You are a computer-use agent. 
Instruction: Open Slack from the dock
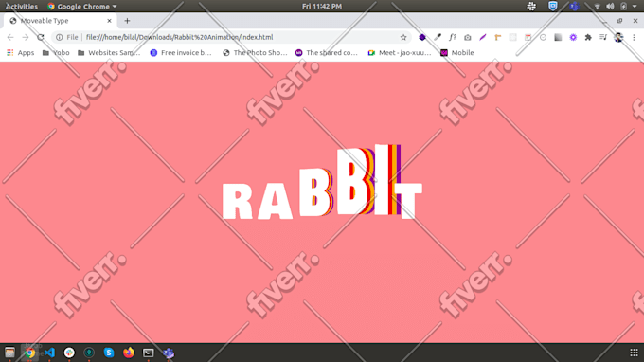pyautogui.click(x=69, y=353)
